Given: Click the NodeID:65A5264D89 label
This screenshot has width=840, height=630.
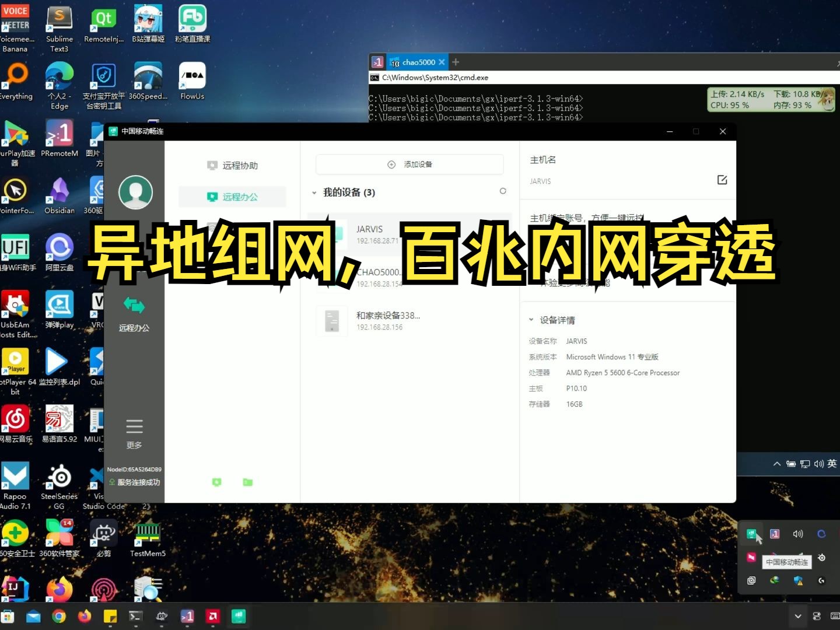Looking at the screenshot, I should coord(134,470).
